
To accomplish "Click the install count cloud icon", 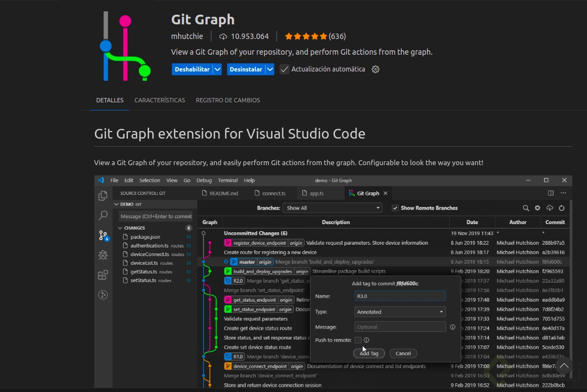I will [x=223, y=36].
